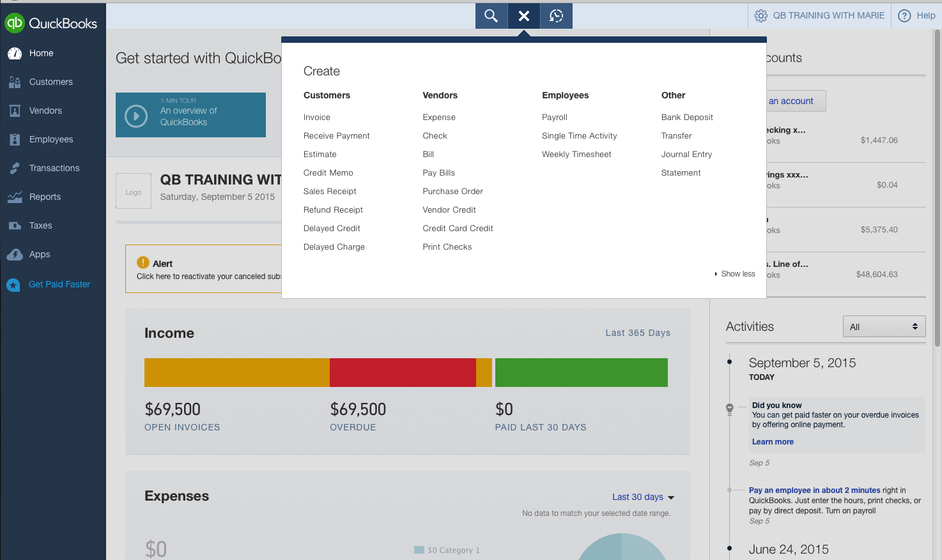Expand the Last 30 days expenses dropdown
Screen dimensions: 942x560
point(643,497)
